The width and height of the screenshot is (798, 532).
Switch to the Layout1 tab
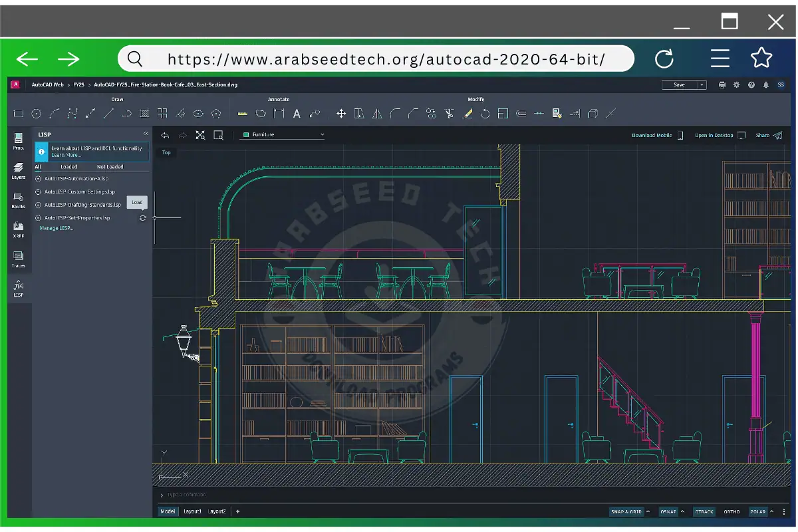tap(192, 511)
